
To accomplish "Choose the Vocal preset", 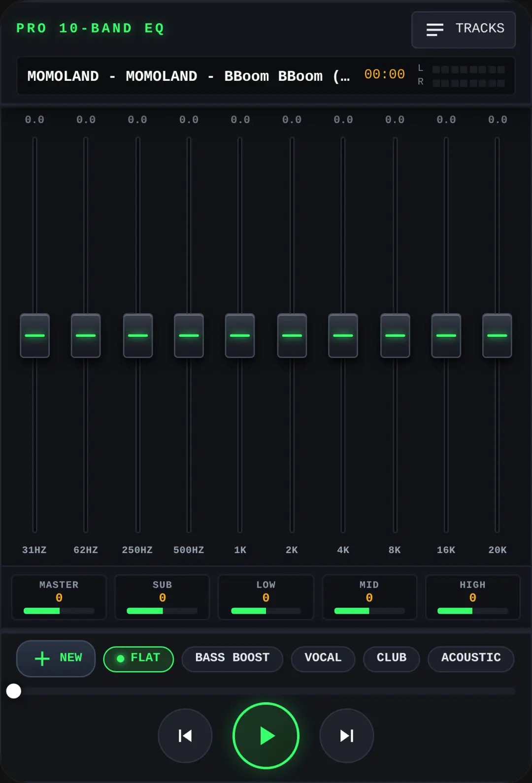I will click(x=323, y=659).
